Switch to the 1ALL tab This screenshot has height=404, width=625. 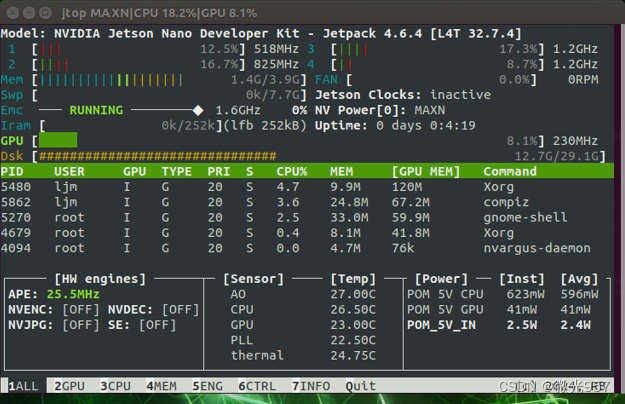click(x=23, y=386)
